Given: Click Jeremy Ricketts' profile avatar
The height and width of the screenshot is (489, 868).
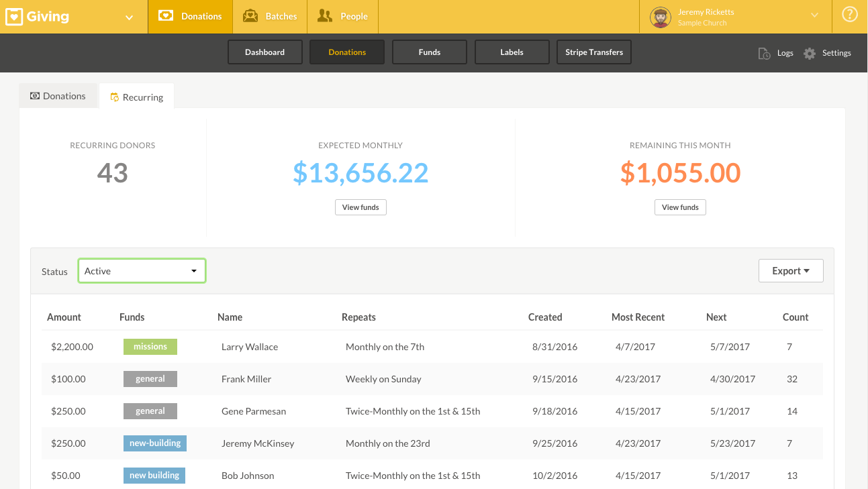Looking at the screenshot, I should [x=660, y=17].
